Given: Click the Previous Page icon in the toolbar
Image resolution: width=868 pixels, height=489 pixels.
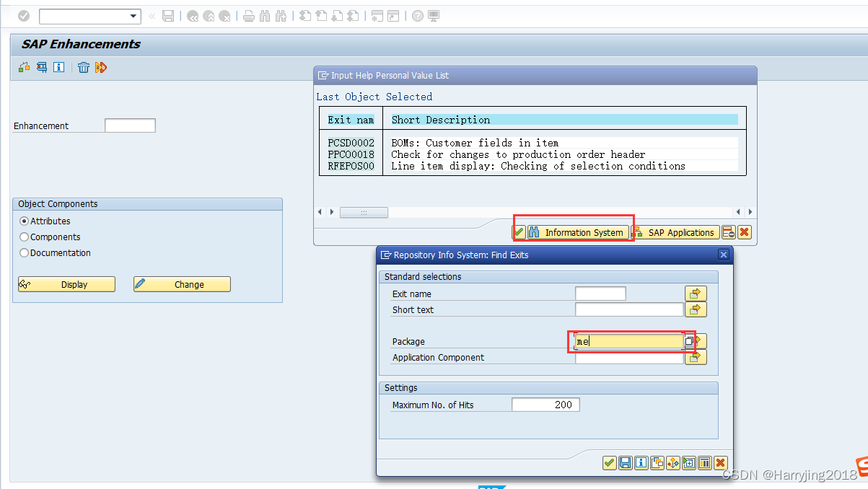Looking at the screenshot, I should tap(321, 16).
